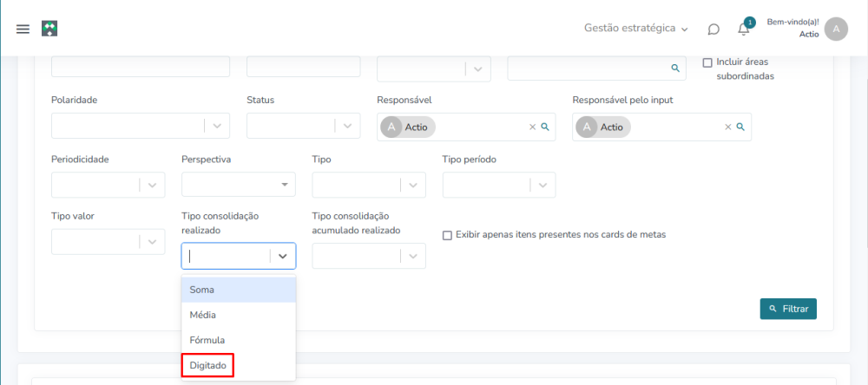Open the Gestão estratégica module menu
This screenshot has height=385, width=868.
tap(636, 29)
